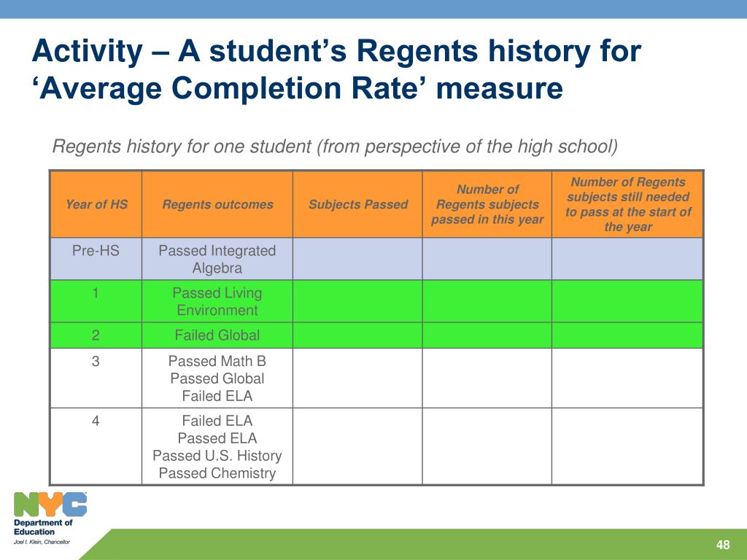This screenshot has height=560, width=747.
Task: Click 'subjects still needed to pass' header
Action: tap(628, 204)
